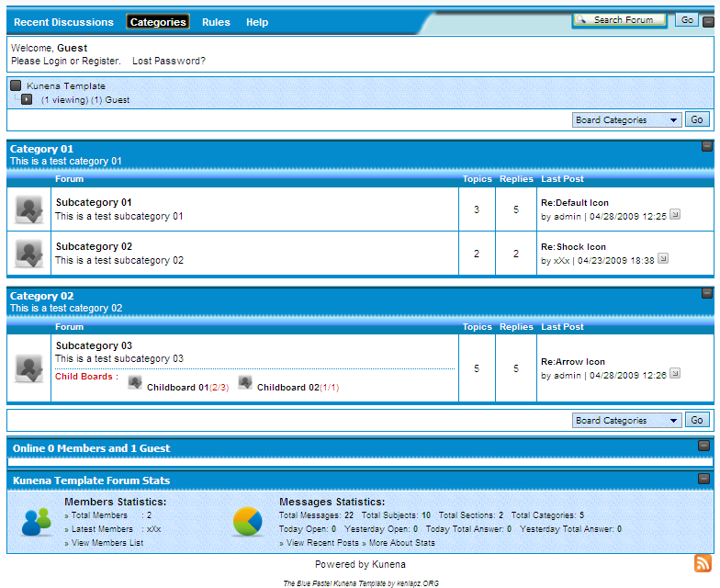Click Lost Password? link
Viewport: 720px width, 588px height.
tap(169, 61)
